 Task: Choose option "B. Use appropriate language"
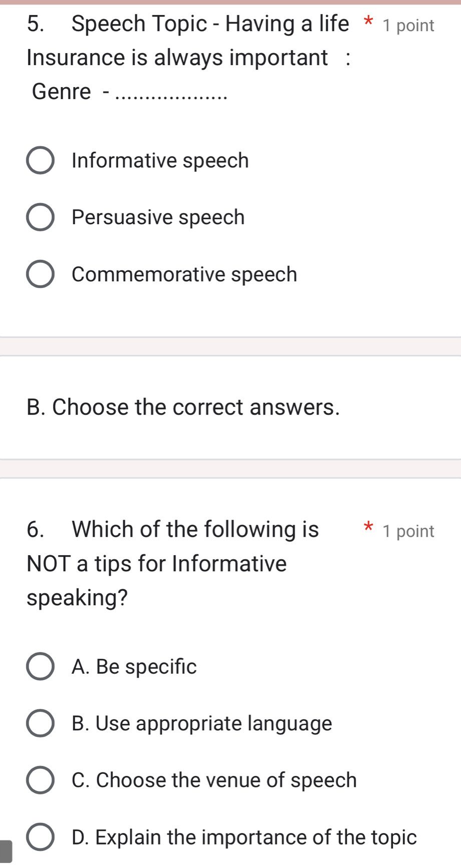41,723
